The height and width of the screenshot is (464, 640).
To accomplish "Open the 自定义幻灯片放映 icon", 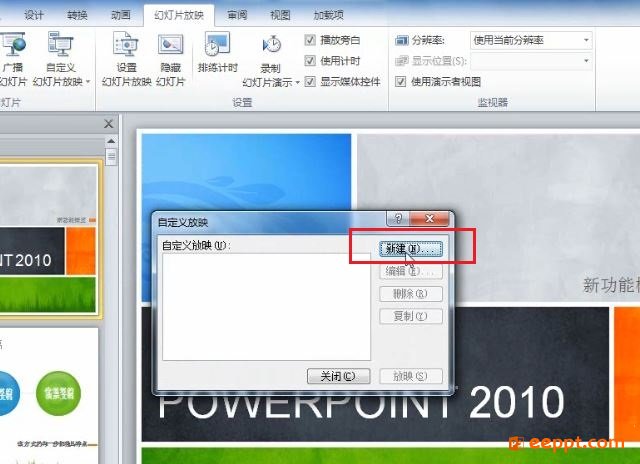I will (x=60, y=43).
